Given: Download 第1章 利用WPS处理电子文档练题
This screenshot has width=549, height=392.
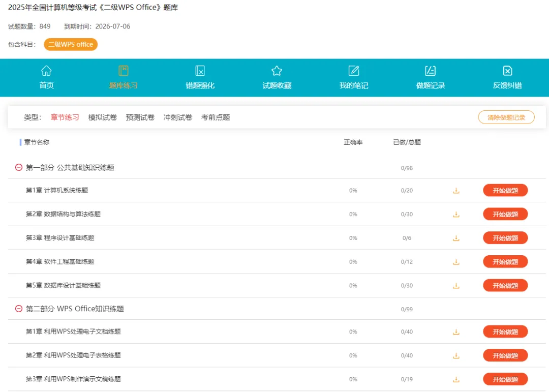Looking at the screenshot, I should [456, 331].
